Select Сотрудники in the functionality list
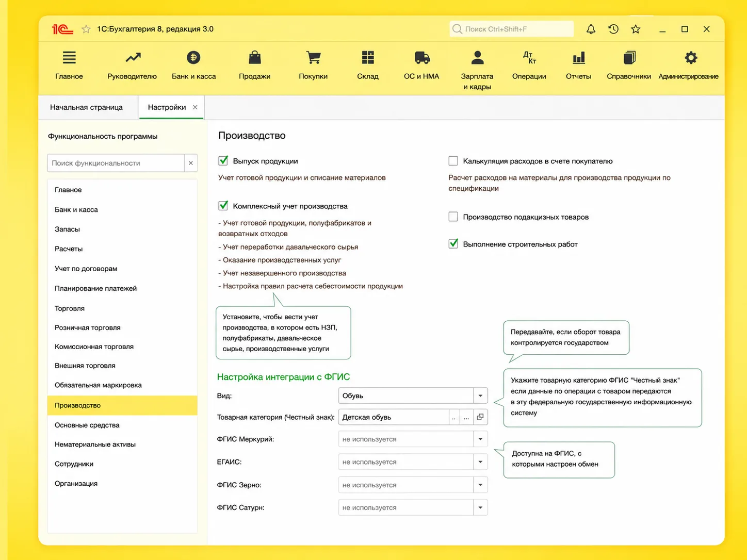 [122, 464]
